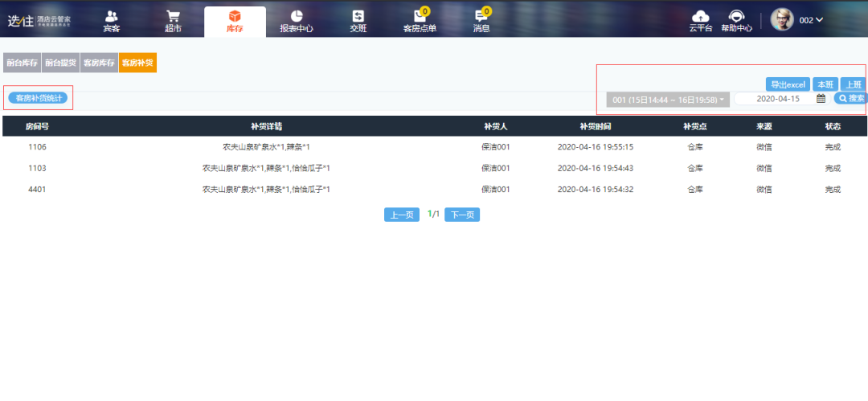The image size is (868, 401).
Task: Click 保洁001 in the room 1106 row
Action: [x=495, y=147]
